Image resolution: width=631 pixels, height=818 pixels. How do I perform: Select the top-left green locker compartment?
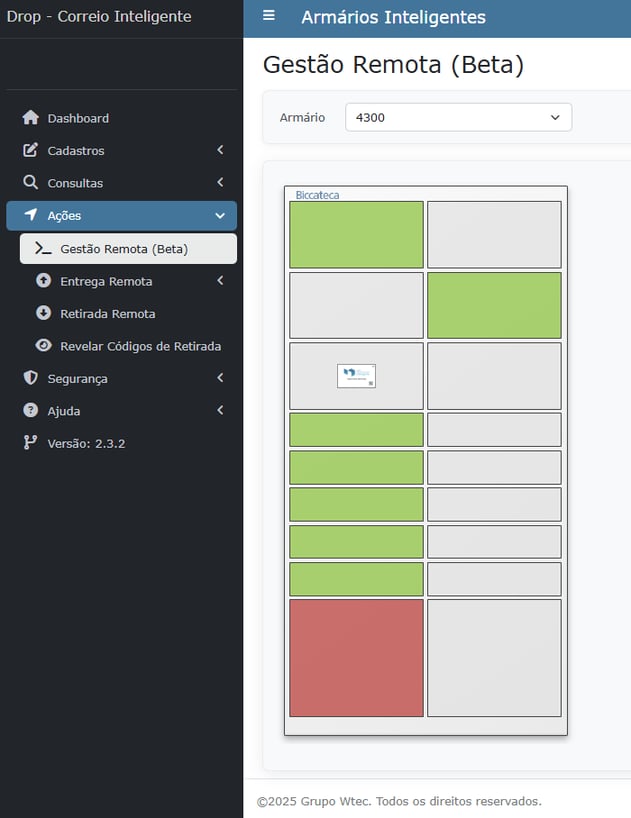click(x=356, y=234)
